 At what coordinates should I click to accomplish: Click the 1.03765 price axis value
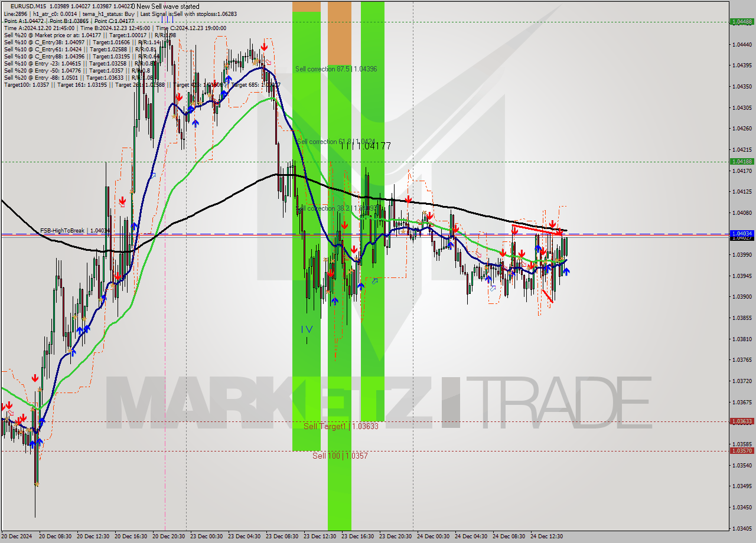coord(742,359)
